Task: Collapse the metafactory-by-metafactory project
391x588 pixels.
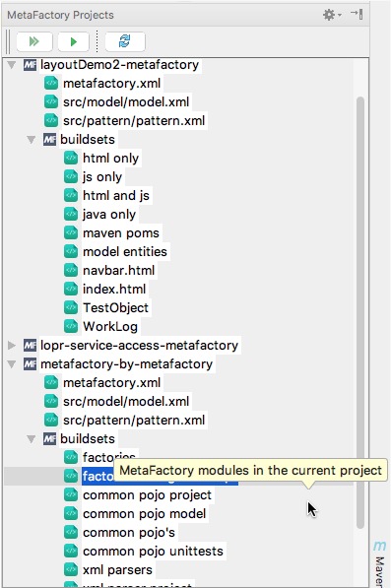Action: pyautogui.click(x=12, y=364)
